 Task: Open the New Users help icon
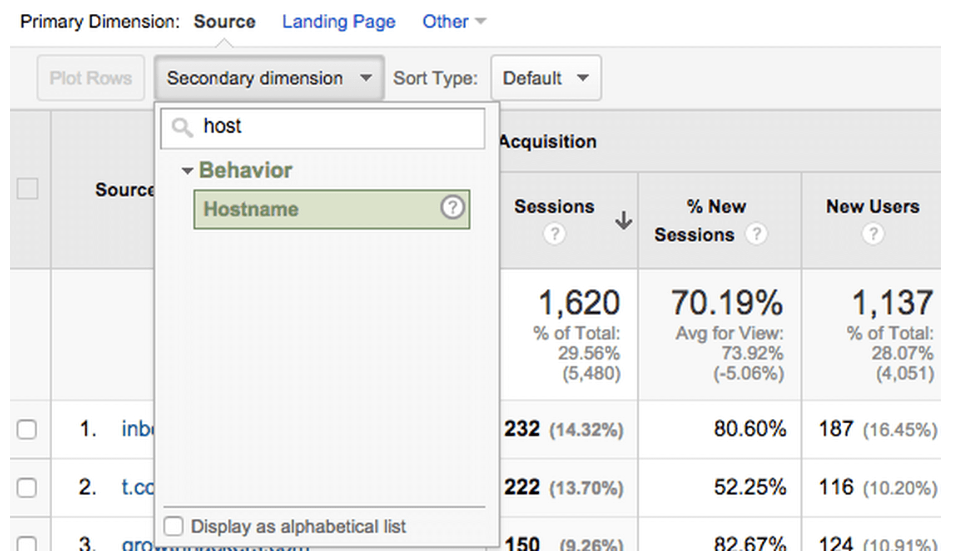(x=873, y=234)
